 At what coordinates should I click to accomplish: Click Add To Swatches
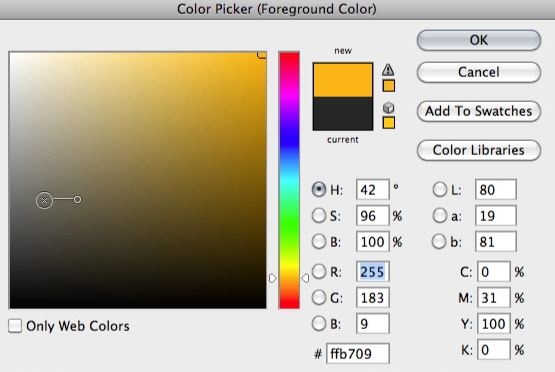[479, 111]
